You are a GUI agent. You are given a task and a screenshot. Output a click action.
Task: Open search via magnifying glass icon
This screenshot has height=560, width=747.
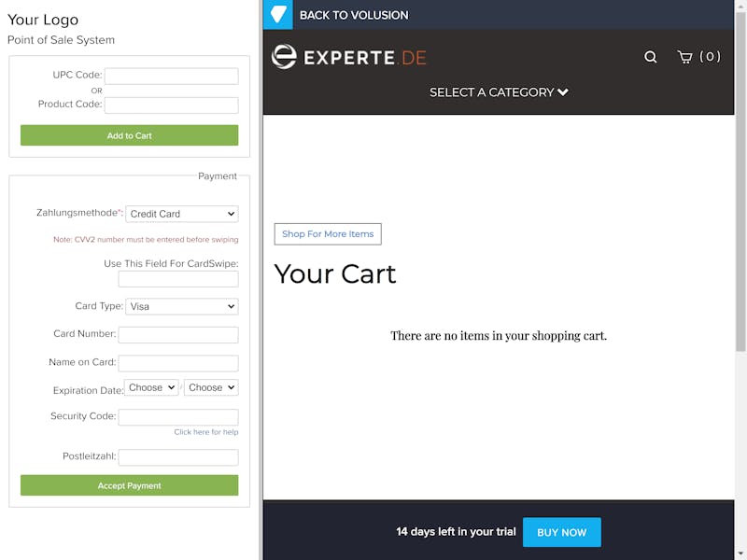pyautogui.click(x=650, y=57)
